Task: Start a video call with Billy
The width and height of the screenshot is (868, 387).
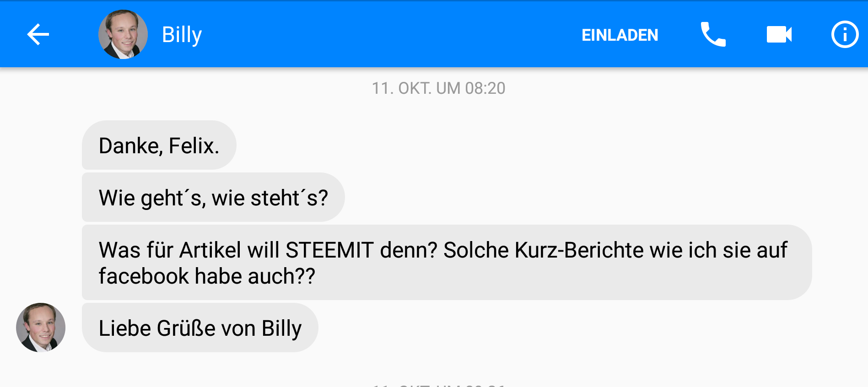Action: (x=779, y=35)
